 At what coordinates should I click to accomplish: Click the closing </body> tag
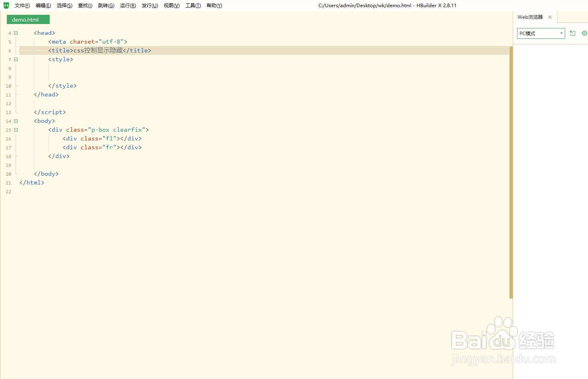point(46,174)
